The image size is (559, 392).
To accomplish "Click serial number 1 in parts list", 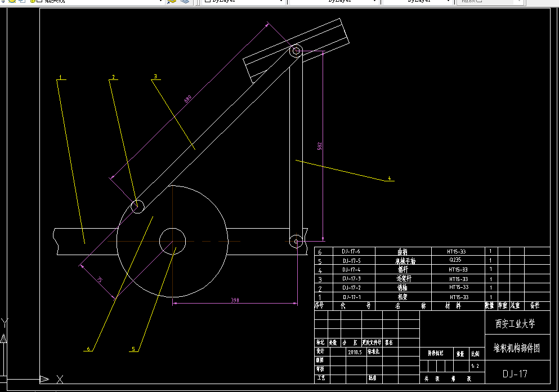I will 320,297.
